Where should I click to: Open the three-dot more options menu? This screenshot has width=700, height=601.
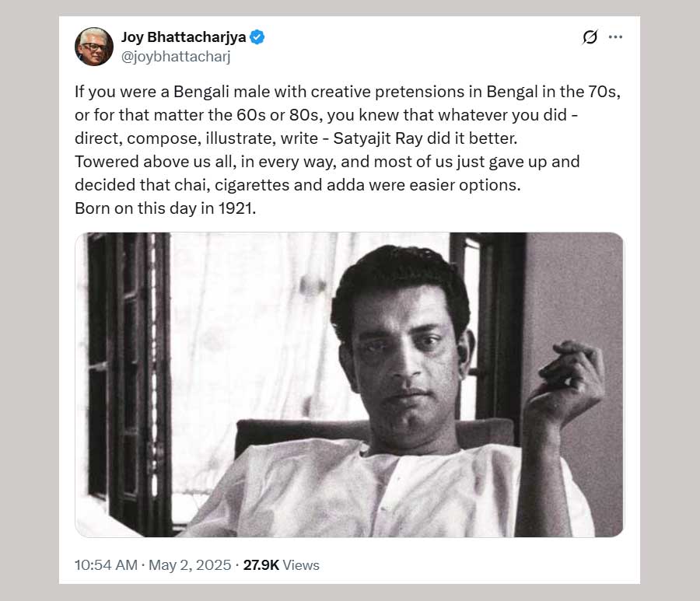[615, 37]
